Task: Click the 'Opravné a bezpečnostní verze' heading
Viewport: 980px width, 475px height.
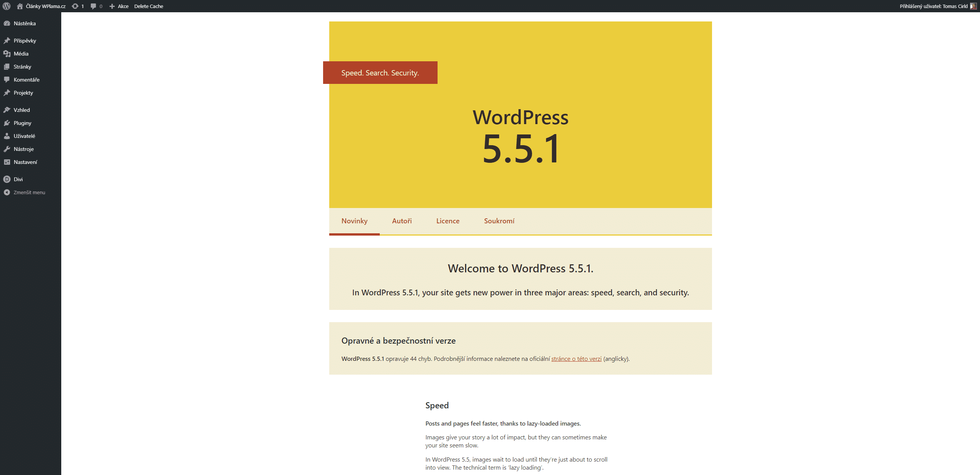Action: coord(399,341)
